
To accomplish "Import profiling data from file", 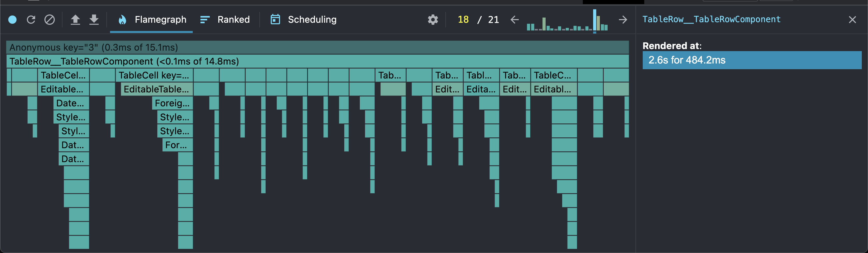I will tap(75, 20).
